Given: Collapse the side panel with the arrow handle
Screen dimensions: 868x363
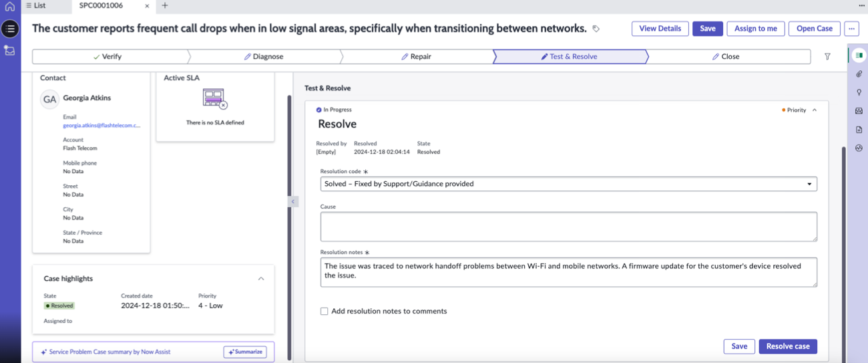Looking at the screenshot, I should click(x=292, y=201).
